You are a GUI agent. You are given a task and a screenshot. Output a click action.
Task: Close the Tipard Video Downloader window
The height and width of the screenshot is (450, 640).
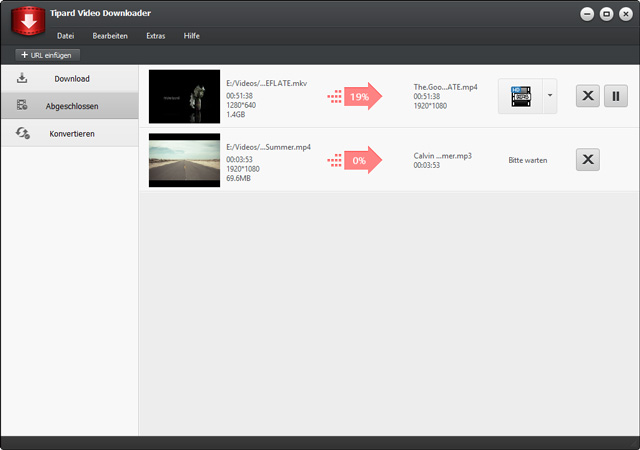click(626, 14)
